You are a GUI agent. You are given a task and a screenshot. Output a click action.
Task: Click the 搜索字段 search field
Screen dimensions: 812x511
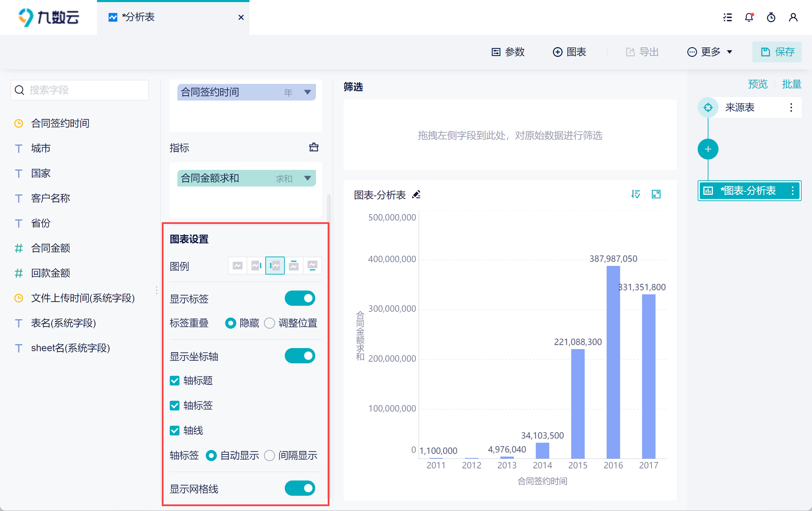[80, 90]
